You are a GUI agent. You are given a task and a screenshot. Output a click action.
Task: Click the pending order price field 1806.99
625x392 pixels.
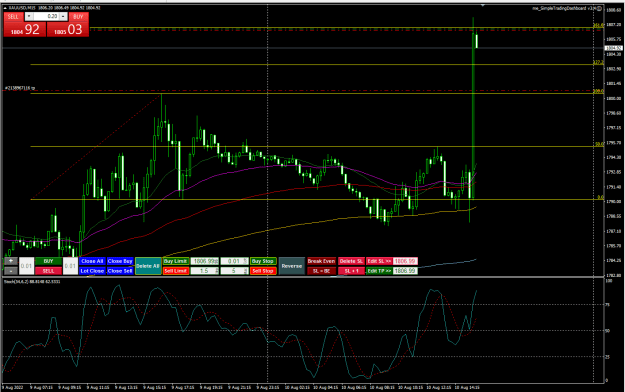pos(204,261)
